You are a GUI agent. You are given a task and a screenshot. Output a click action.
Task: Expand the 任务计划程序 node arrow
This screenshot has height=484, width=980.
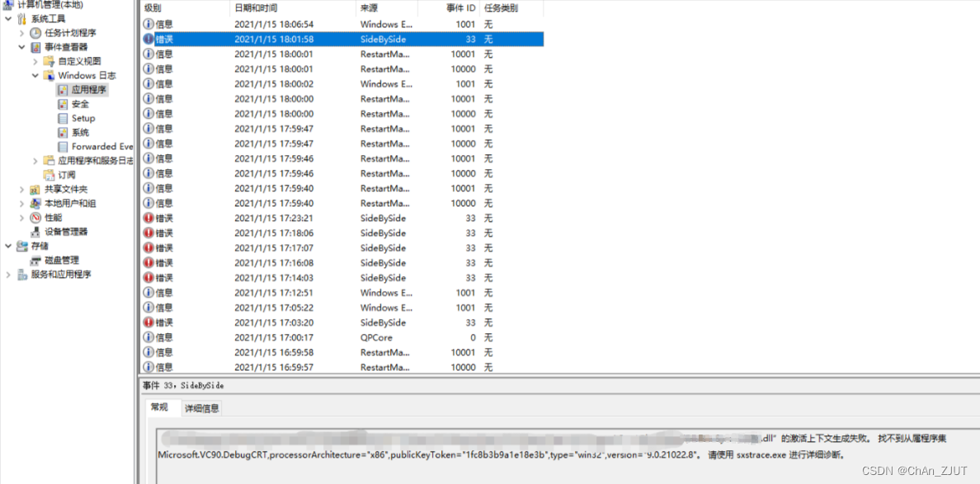click(22, 32)
